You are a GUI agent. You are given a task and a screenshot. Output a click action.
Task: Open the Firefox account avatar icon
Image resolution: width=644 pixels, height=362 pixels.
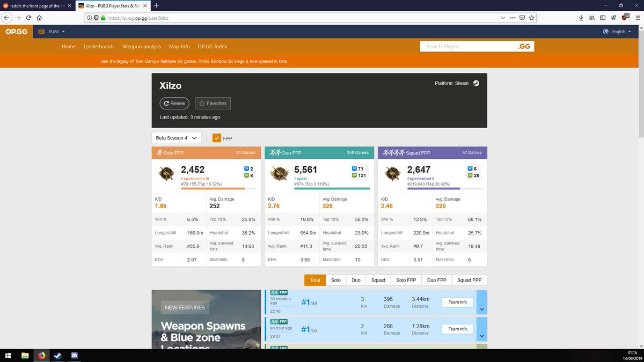click(x=613, y=18)
